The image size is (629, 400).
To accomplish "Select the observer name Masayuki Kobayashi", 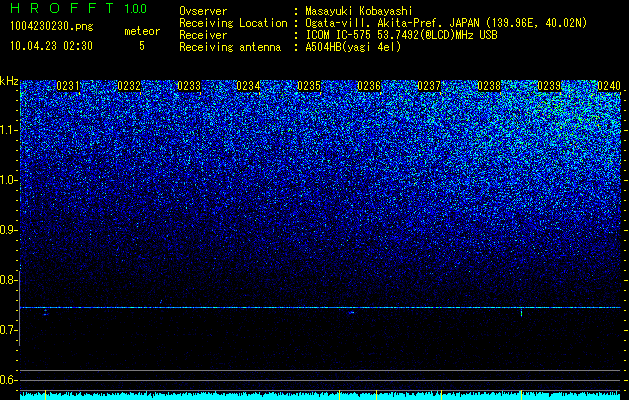I will coord(359,11).
